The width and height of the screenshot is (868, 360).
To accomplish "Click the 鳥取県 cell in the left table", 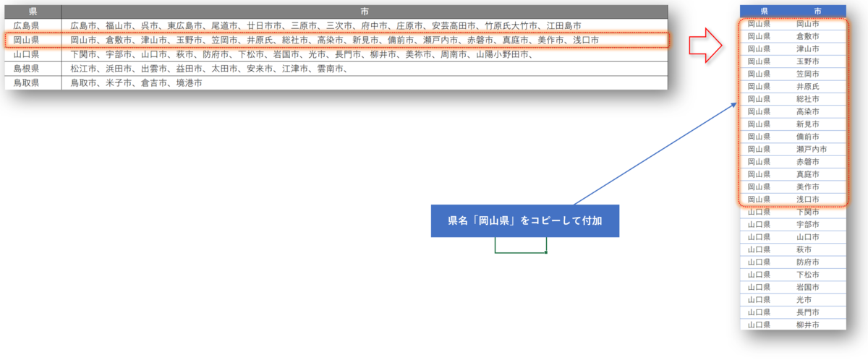I will coord(33,83).
